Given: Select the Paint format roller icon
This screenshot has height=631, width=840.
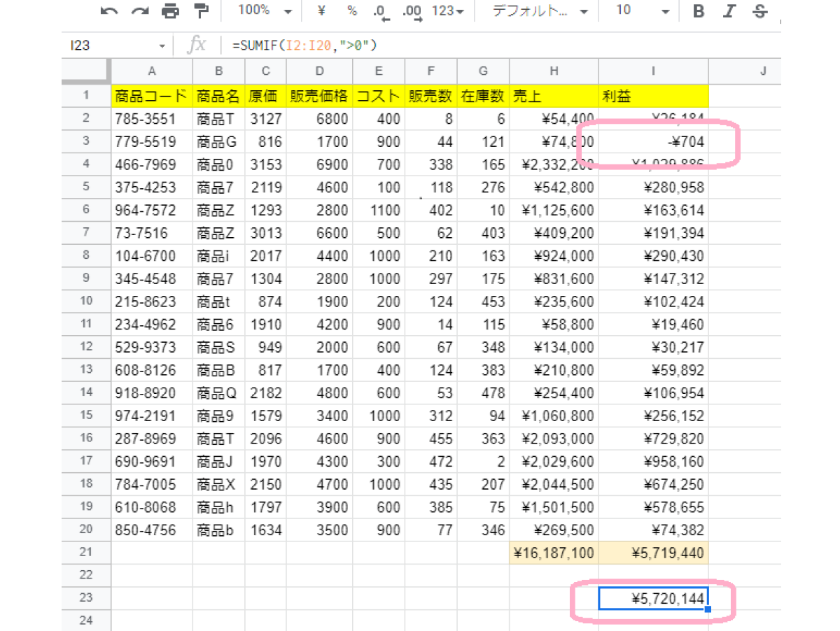Looking at the screenshot, I should coord(201,10).
